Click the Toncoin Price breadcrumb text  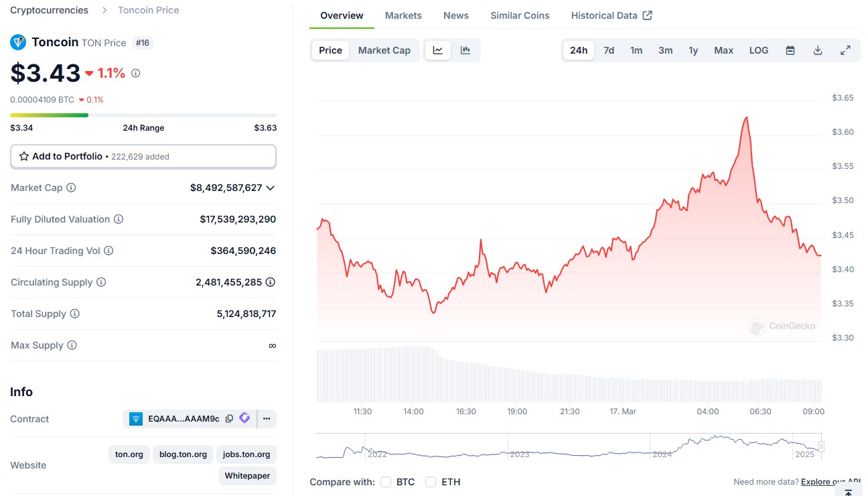coord(149,10)
